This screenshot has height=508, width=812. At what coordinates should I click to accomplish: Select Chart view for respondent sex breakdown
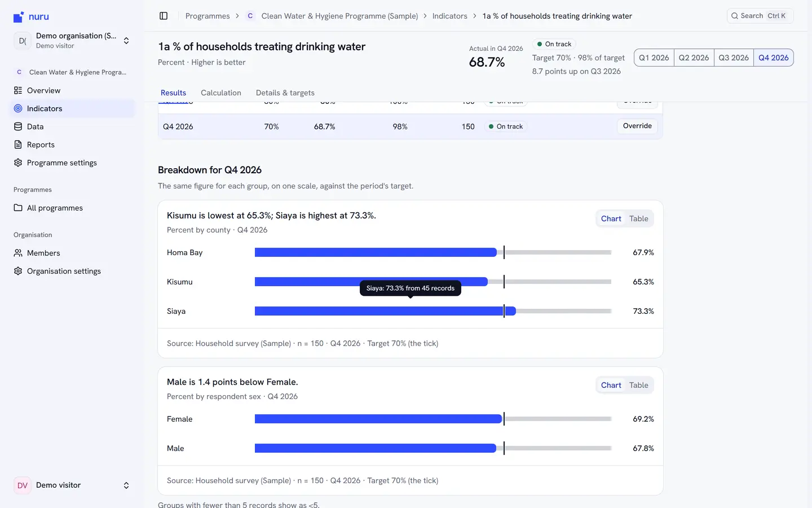pyautogui.click(x=611, y=385)
